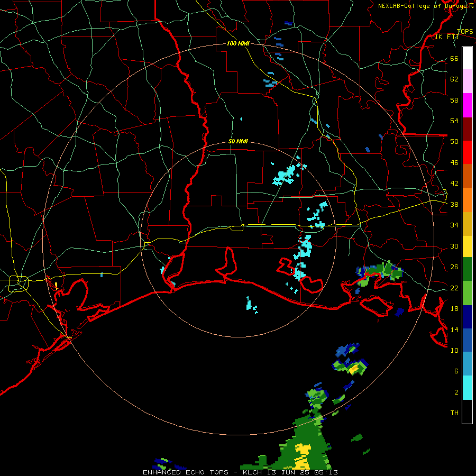Select the black TH threshold swatch
The image size is (476, 476).
tap(467, 411)
